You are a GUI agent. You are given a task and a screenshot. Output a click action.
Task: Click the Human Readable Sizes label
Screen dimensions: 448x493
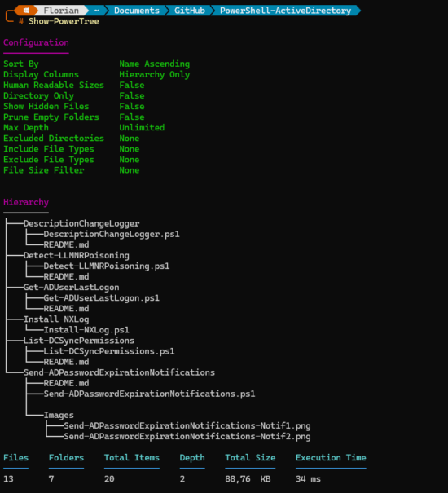54,86
